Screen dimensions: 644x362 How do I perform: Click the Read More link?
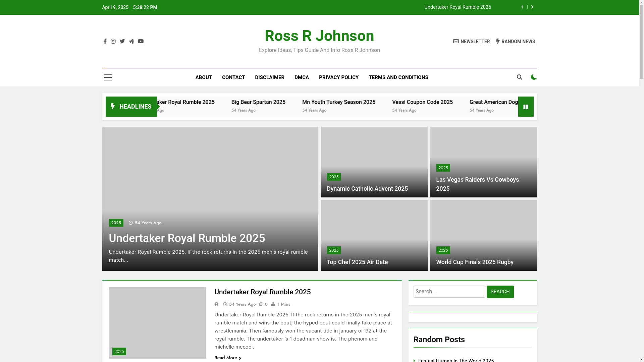228,358
